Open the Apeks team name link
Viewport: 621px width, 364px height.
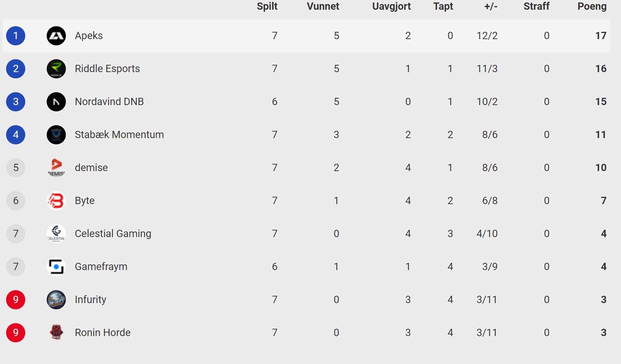pos(89,36)
